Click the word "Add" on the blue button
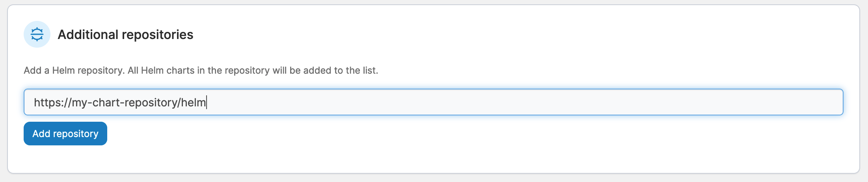The width and height of the screenshot is (868, 182). (41, 134)
